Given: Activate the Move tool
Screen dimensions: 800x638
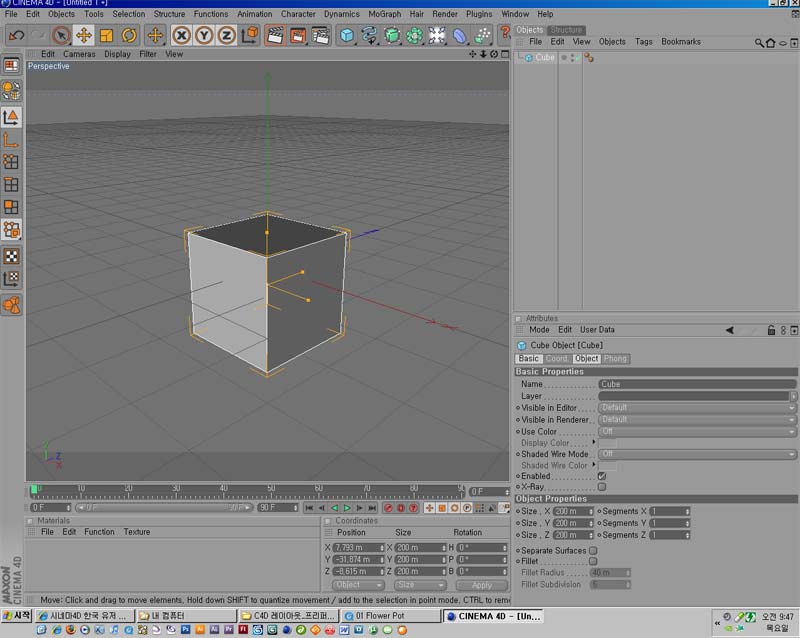Looking at the screenshot, I should (x=84, y=35).
